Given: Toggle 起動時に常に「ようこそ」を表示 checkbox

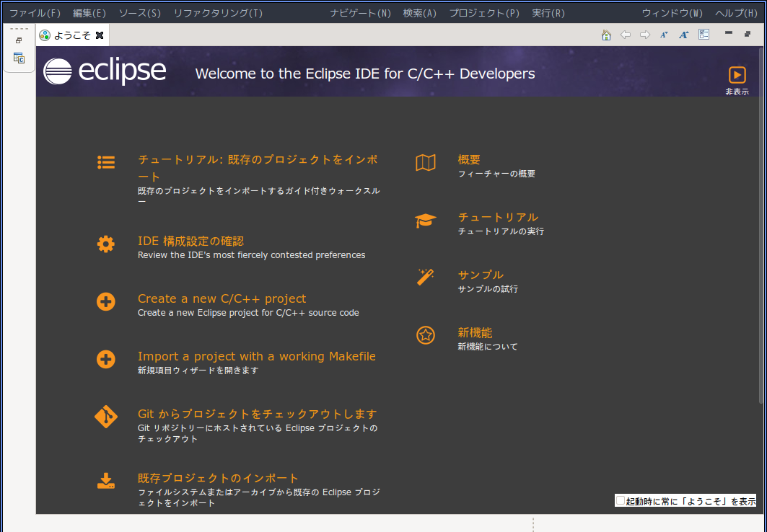Looking at the screenshot, I should click(621, 500).
